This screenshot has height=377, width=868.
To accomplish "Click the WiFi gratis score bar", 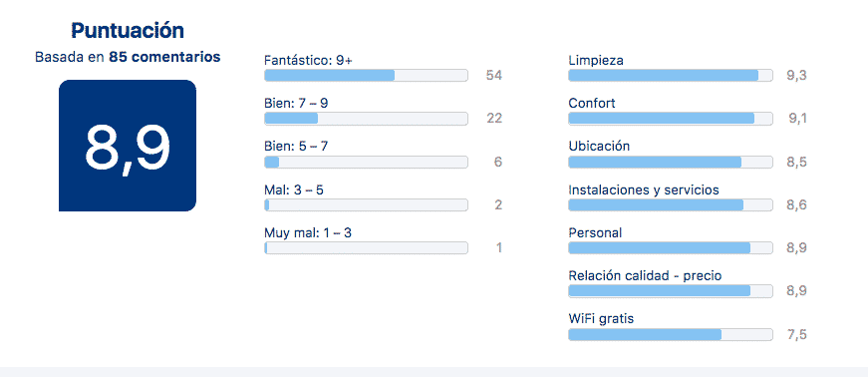I will (671, 335).
